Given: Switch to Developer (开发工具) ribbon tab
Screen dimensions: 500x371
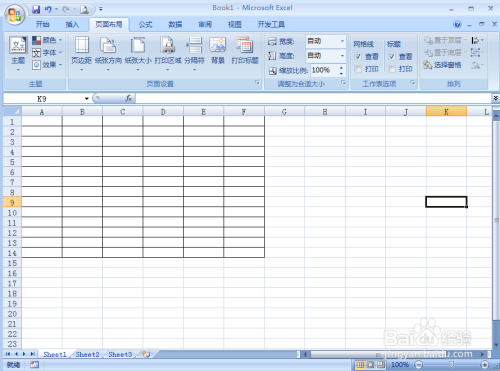Looking at the screenshot, I should pos(271,24).
